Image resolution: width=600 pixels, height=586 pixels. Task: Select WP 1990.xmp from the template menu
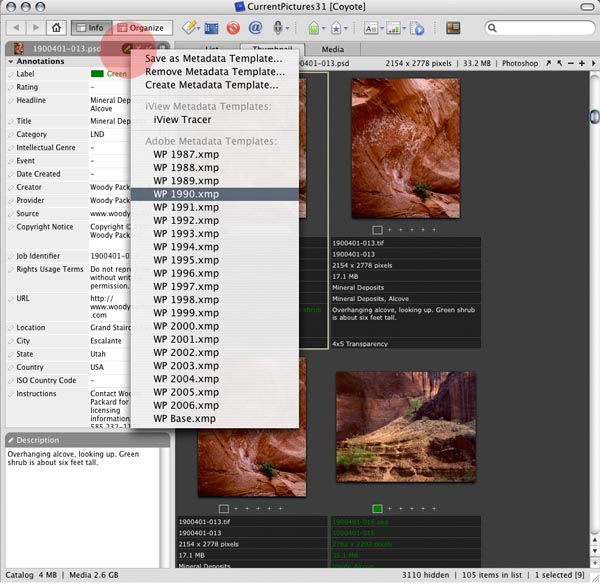186,194
